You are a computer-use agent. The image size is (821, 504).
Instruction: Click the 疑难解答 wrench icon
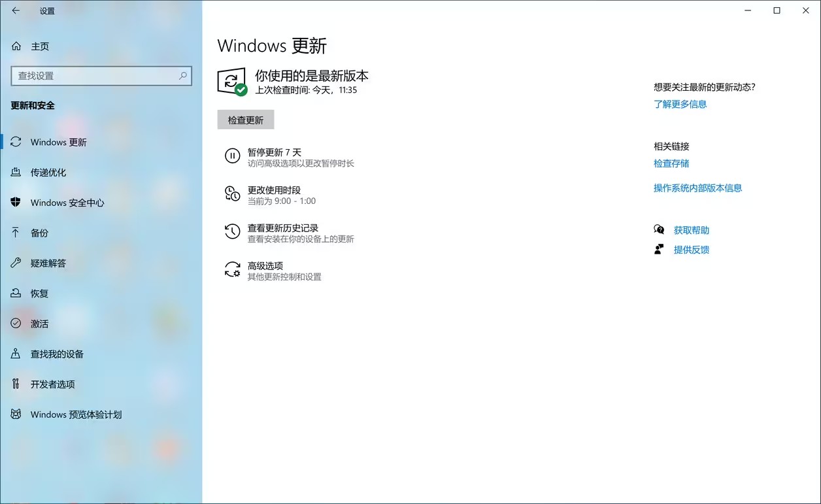16,263
